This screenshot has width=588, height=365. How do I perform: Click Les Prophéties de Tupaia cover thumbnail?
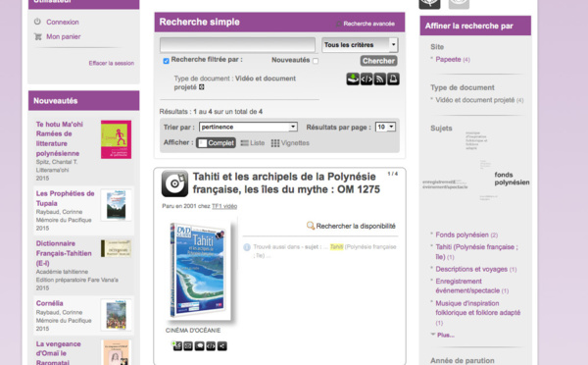pyautogui.click(x=117, y=205)
